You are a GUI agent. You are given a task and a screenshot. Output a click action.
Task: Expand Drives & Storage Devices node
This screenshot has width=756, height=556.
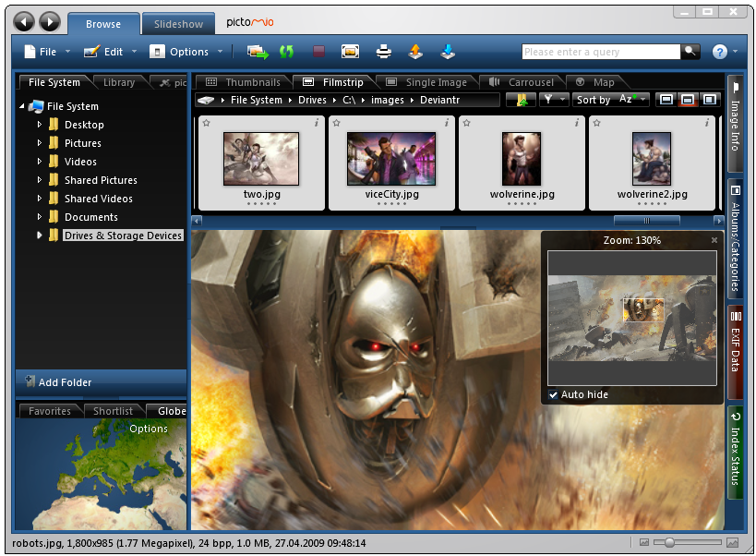point(40,236)
